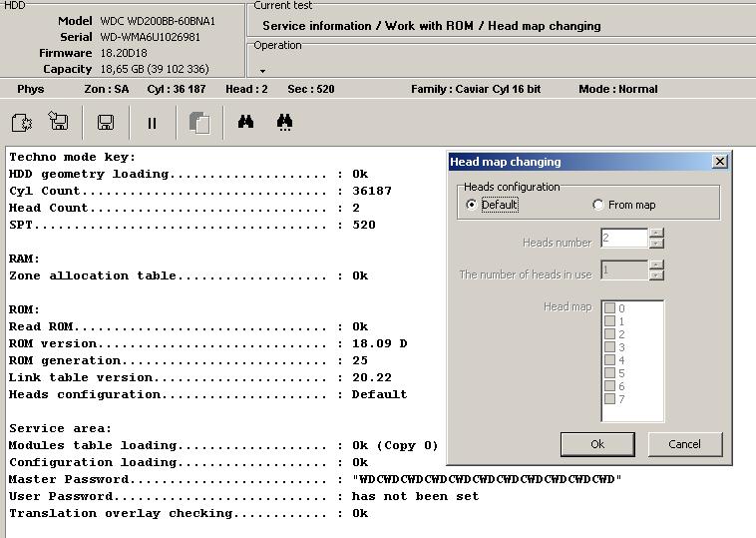Check head 7 in Head map list
Viewport: 756px width, 538px height.
click(x=610, y=398)
